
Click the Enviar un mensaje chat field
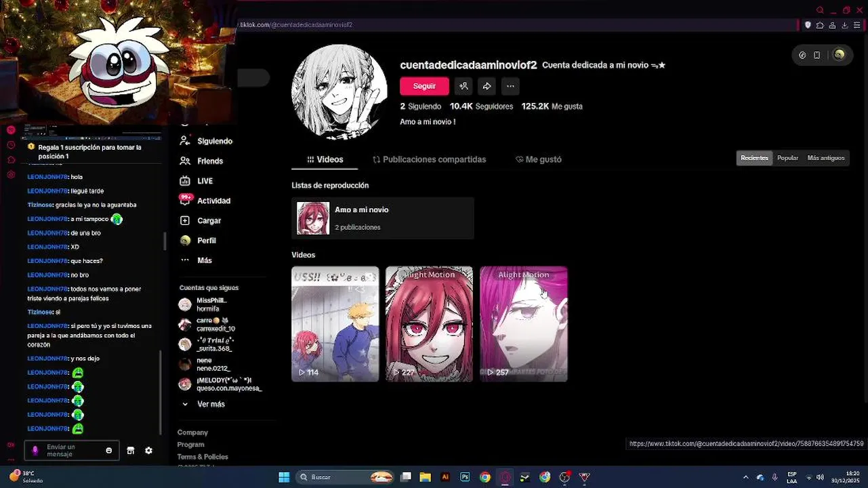[x=73, y=451]
